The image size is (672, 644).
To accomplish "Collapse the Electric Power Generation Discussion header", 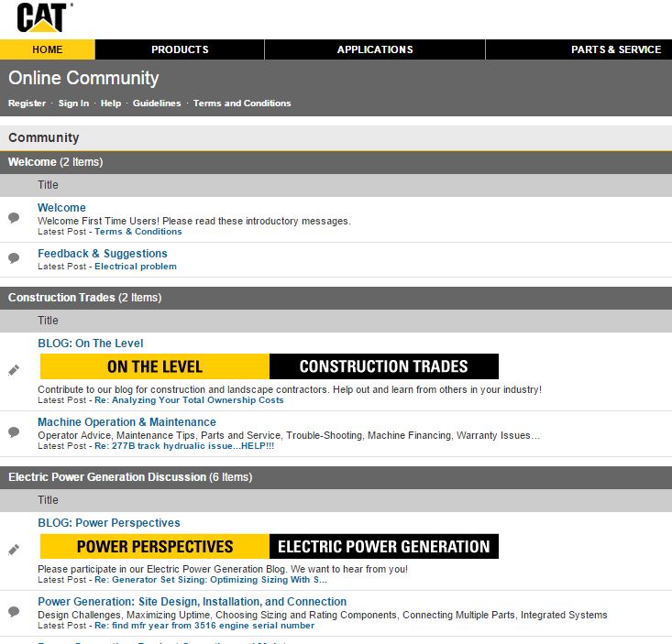I will click(x=130, y=477).
